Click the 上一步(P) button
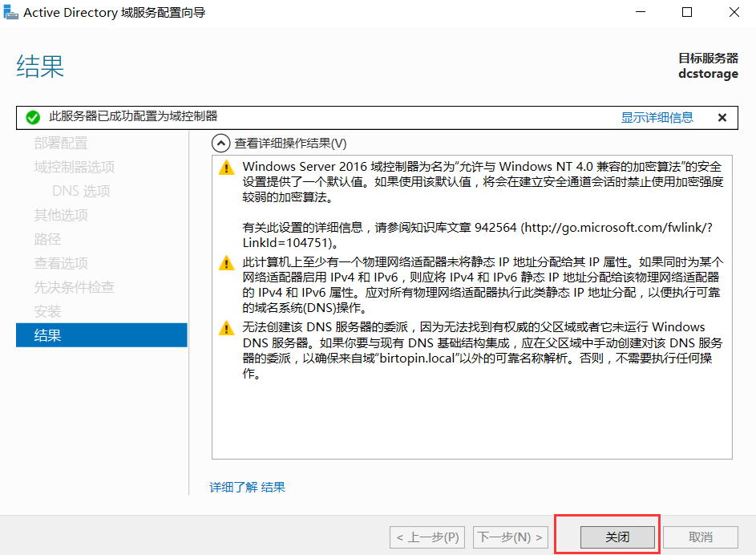The height and width of the screenshot is (555, 756). tap(427, 537)
